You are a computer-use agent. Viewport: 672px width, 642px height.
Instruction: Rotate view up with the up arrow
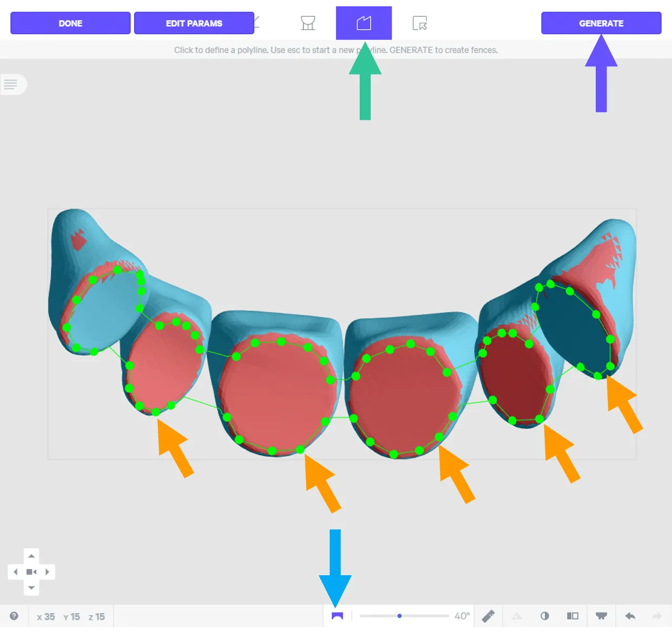32,556
